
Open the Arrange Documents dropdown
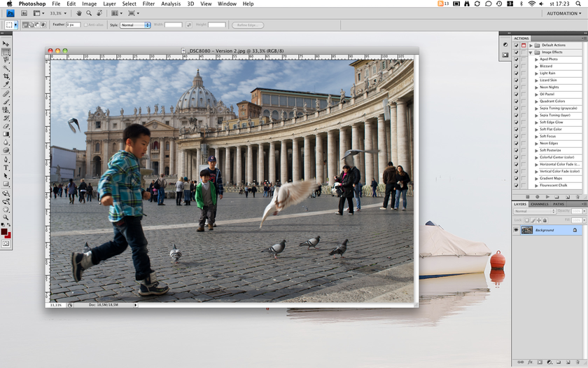click(117, 13)
